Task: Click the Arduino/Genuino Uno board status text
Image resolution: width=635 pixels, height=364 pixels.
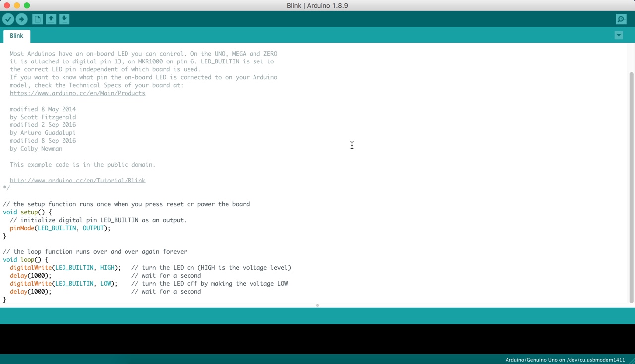Action: (565, 360)
